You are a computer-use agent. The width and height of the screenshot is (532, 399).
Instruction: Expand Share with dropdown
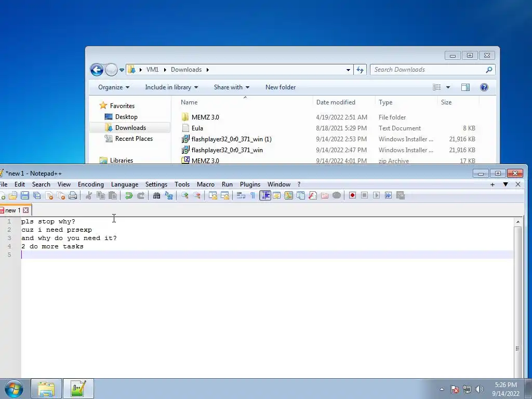click(x=232, y=87)
